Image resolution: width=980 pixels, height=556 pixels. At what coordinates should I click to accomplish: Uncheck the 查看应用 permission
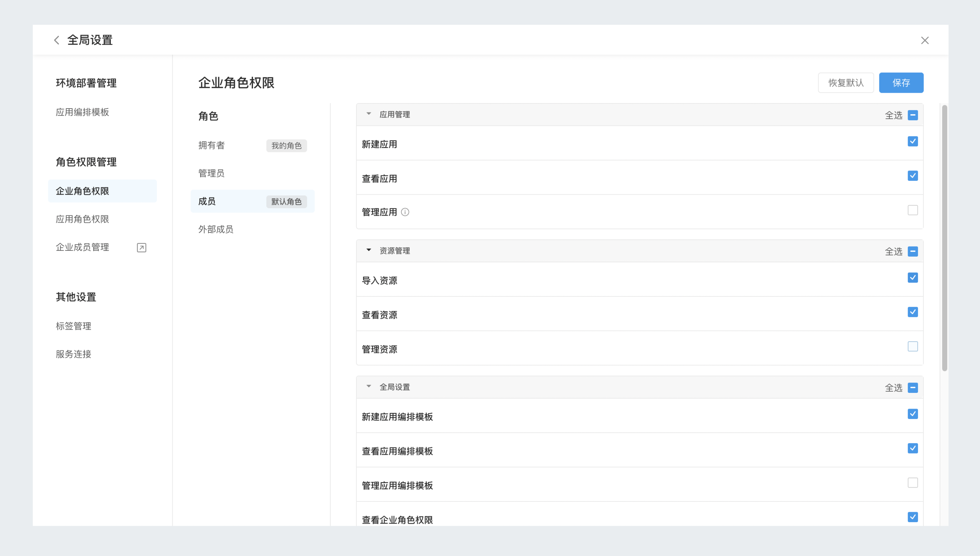913,176
